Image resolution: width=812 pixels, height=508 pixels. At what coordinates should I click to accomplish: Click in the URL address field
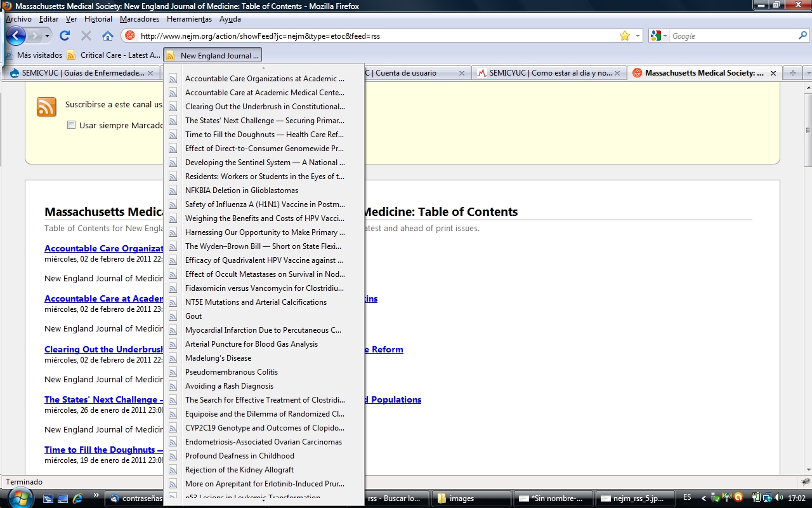377,36
